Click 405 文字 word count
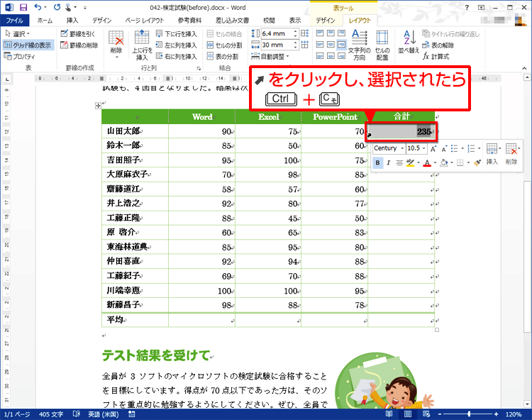532x420 pixels. coord(51,414)
